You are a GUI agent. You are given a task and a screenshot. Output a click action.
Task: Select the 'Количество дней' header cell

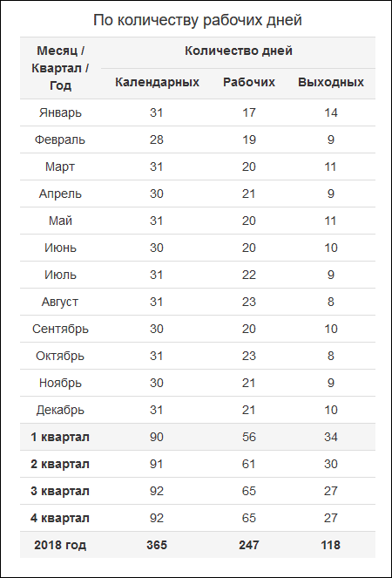tap(239, 51)
